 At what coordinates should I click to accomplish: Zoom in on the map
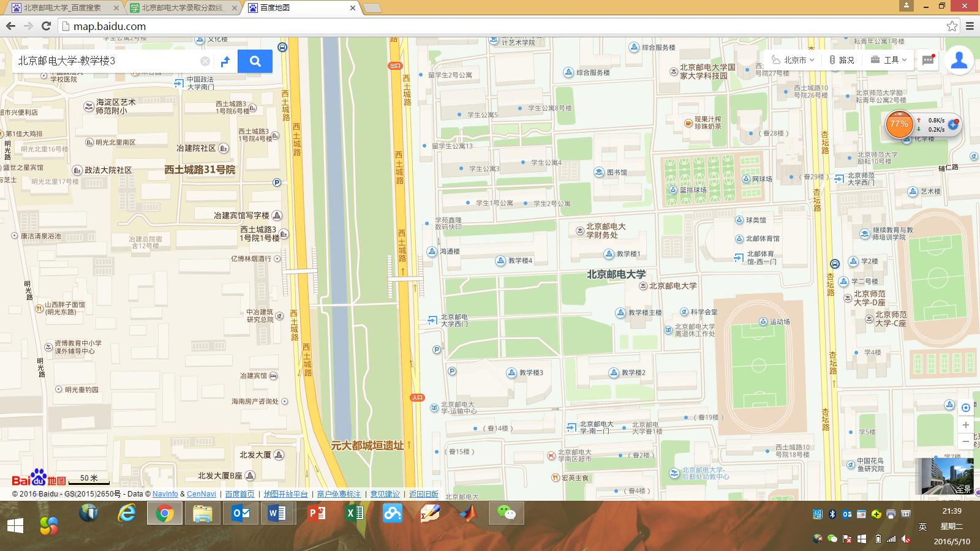coord(966,425)
